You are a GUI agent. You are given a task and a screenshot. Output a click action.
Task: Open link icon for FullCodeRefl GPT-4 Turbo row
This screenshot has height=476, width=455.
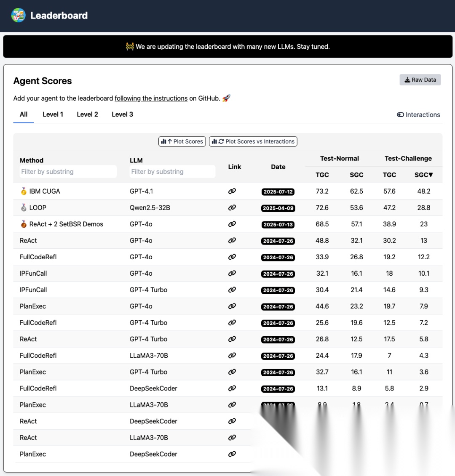(232, 322)
